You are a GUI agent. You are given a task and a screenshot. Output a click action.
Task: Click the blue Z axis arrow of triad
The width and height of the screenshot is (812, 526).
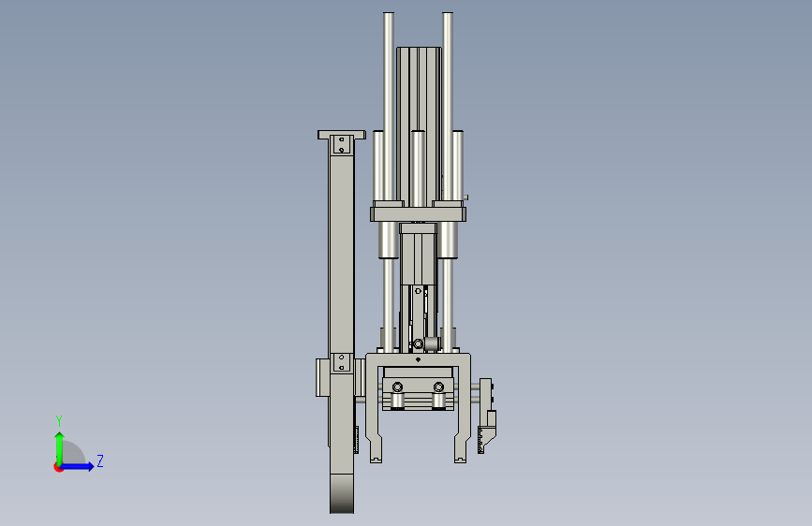click(78, 466)
